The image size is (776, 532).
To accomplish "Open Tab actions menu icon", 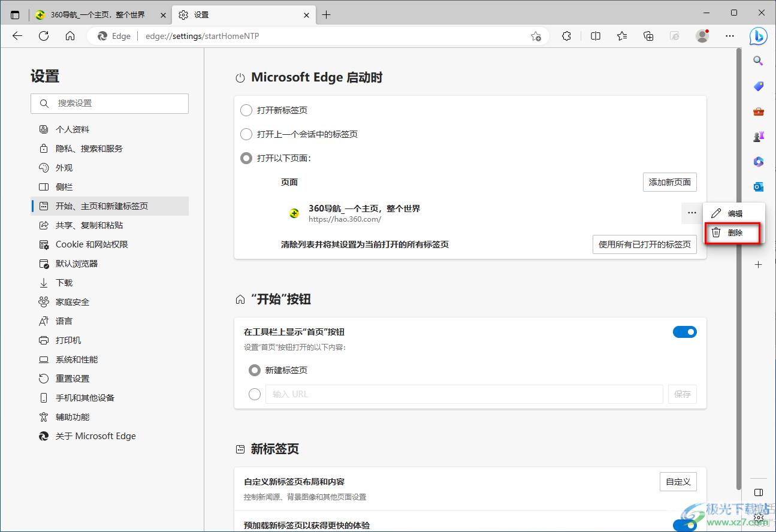I will tap(15, 15).
